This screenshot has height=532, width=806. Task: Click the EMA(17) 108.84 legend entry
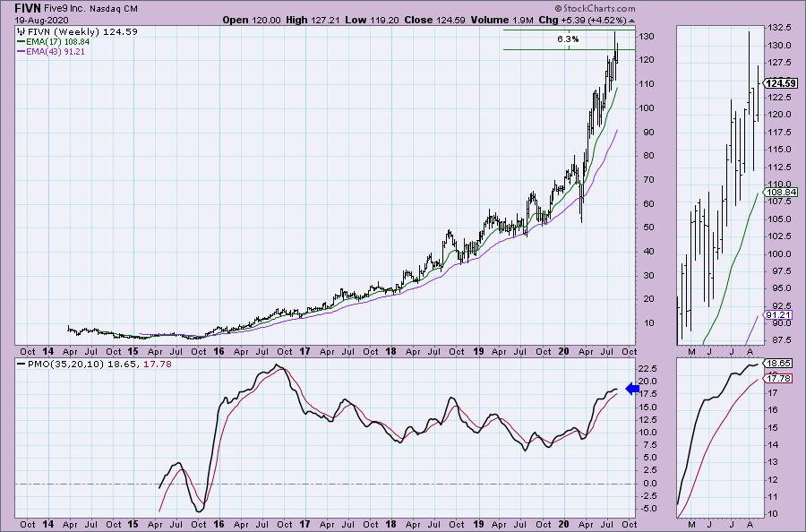[x=58, y=41]
